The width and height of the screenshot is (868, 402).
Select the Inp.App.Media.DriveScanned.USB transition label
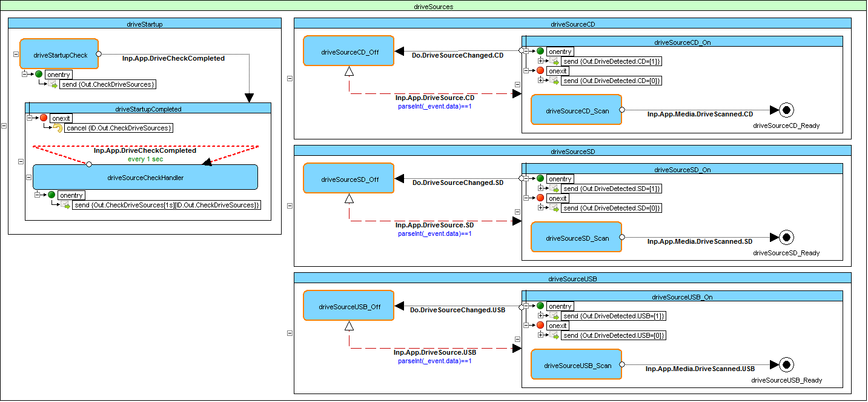700,369
